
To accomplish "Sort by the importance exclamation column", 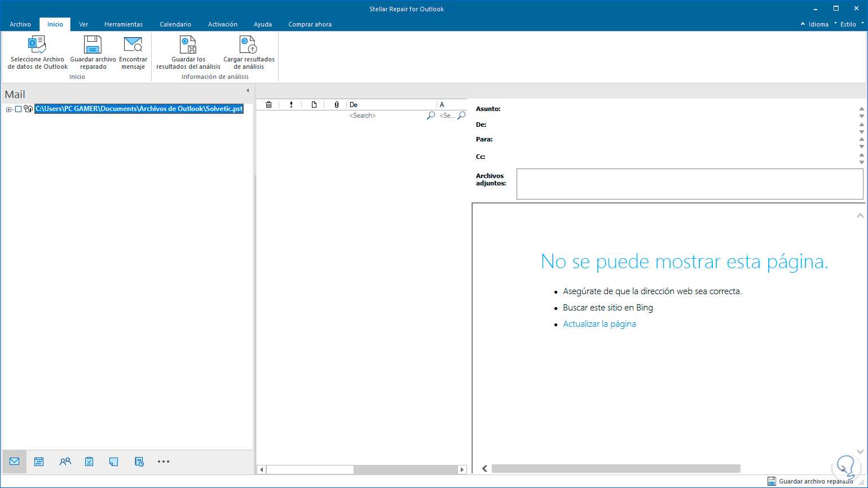I will [291, 105].
